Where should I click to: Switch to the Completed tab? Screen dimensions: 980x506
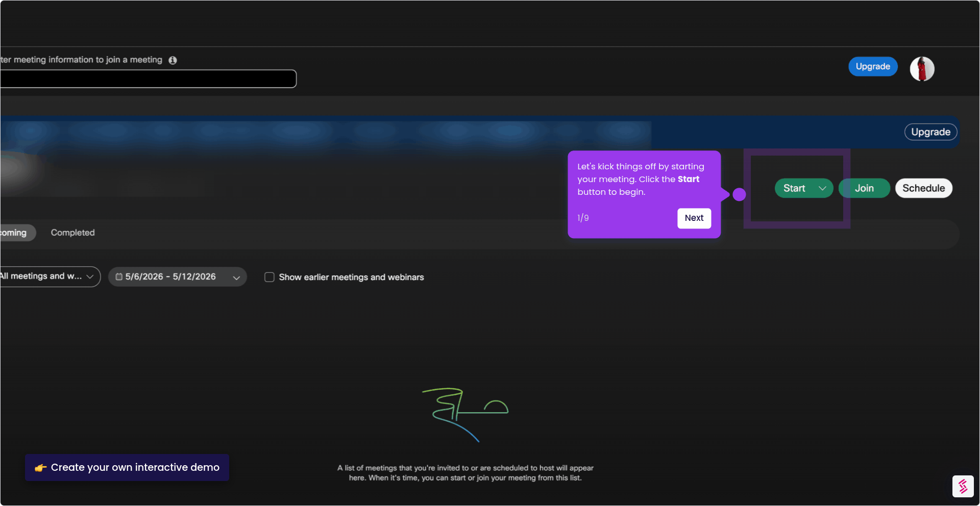click(x=72, y=233)
